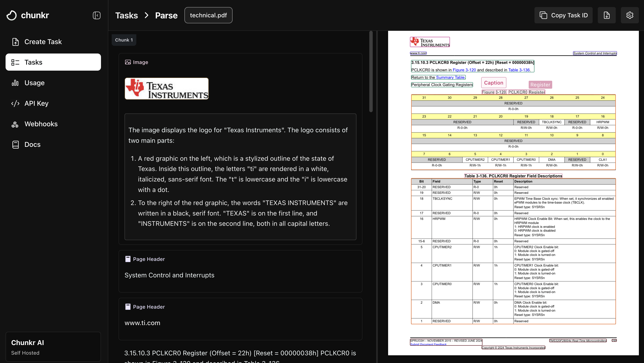The image size is (644, 363).
Task: Click Tasks in the breadcrumb
Action: 126,15
